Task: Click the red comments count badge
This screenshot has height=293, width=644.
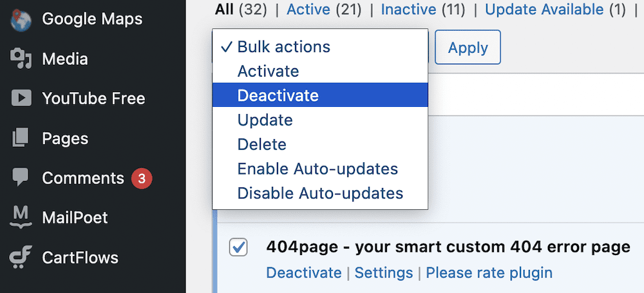Action: click(142, 178)
